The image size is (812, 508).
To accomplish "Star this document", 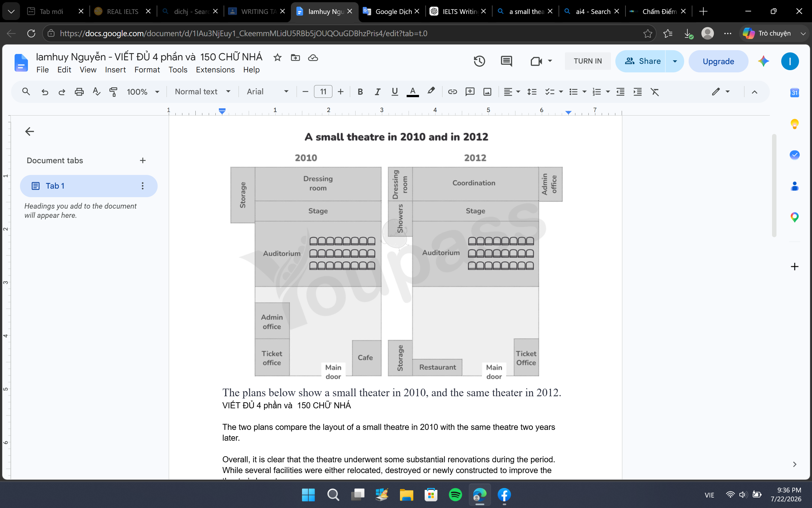I will pyautogui.click(x=277, y=57).
